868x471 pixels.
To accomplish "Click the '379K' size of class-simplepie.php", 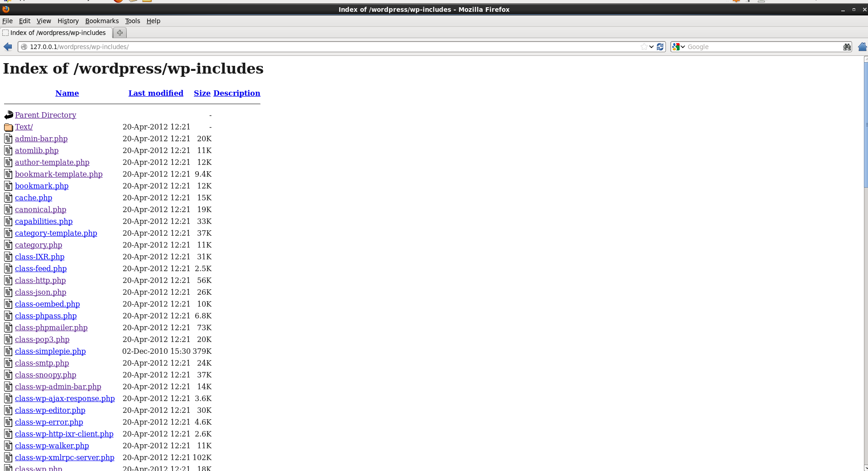I will (x=202, y=351).
